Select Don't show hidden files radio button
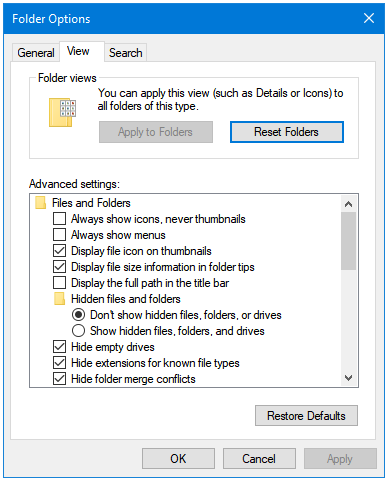388x482 pixels. [x=78, y=315]
